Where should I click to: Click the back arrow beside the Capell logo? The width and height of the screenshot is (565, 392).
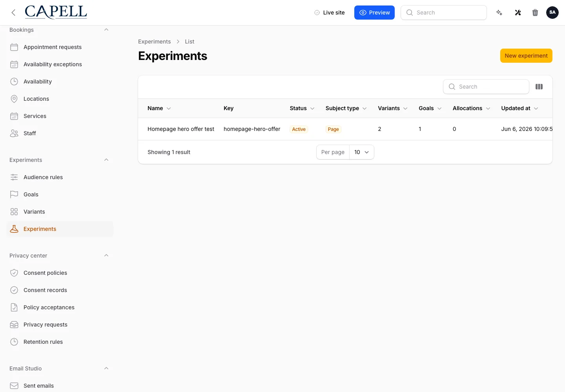click(x=13, y=13)
